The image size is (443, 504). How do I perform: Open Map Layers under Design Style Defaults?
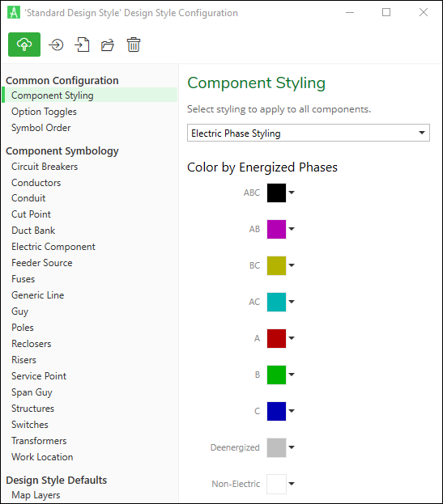coord(36,495)
